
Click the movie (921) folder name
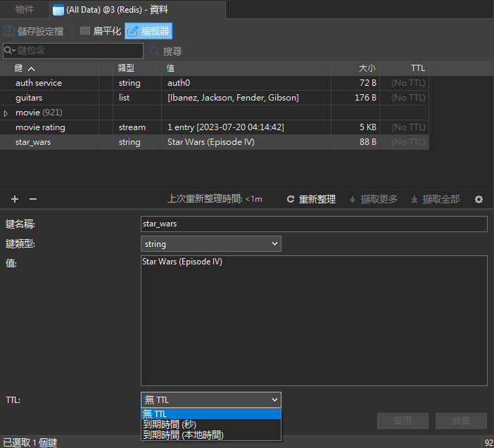click(x=39, y=113)
